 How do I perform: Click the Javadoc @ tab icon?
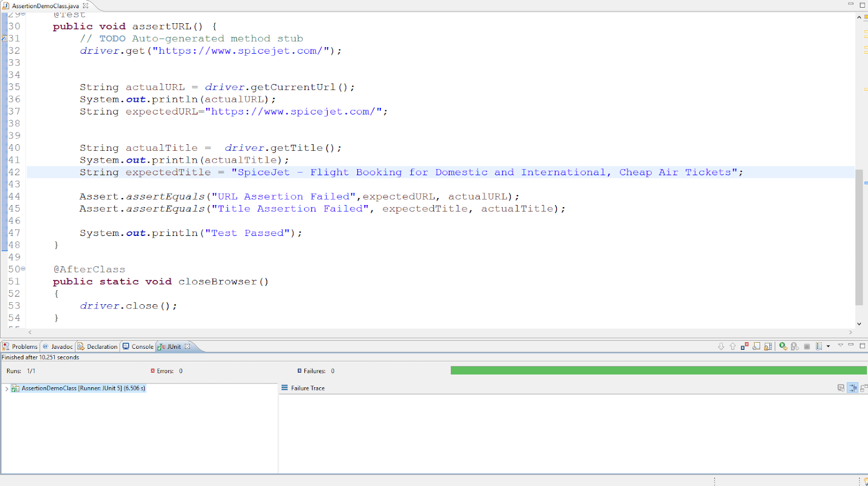pos(46,346)
